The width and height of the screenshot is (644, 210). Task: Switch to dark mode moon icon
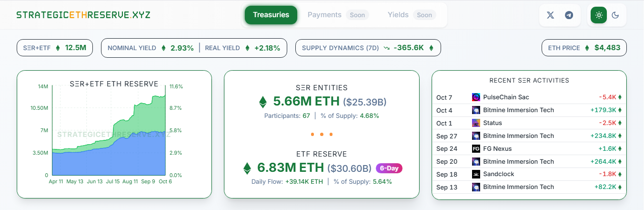coord(615,15)
